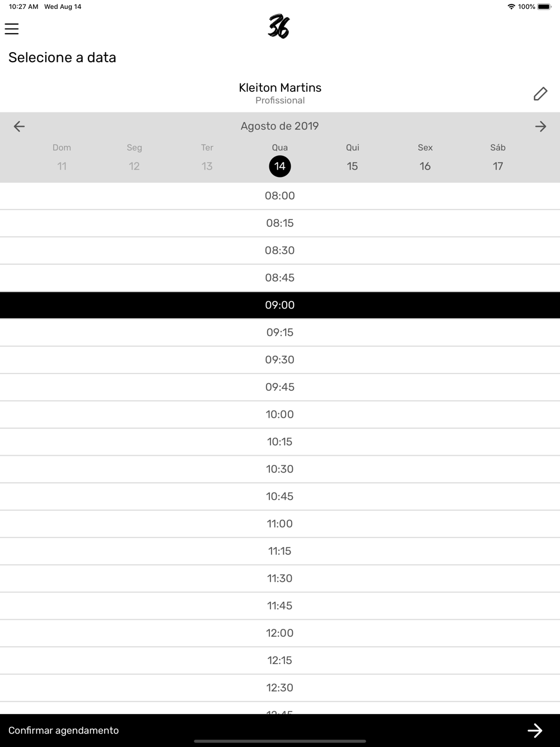560x747 pixels.
Task: Pick the 12:00 time slot
Action: click(x=280, y=633)
